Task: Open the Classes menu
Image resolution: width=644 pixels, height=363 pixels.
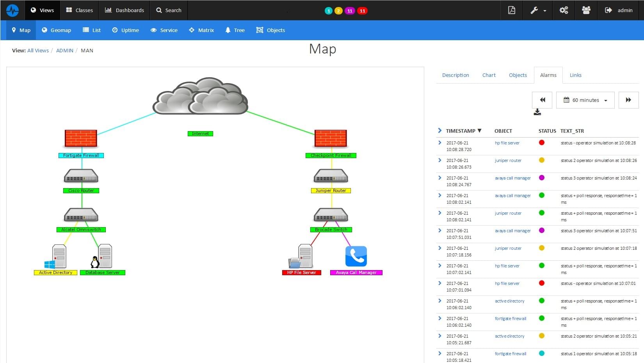Action: click(x=79, y=10)
